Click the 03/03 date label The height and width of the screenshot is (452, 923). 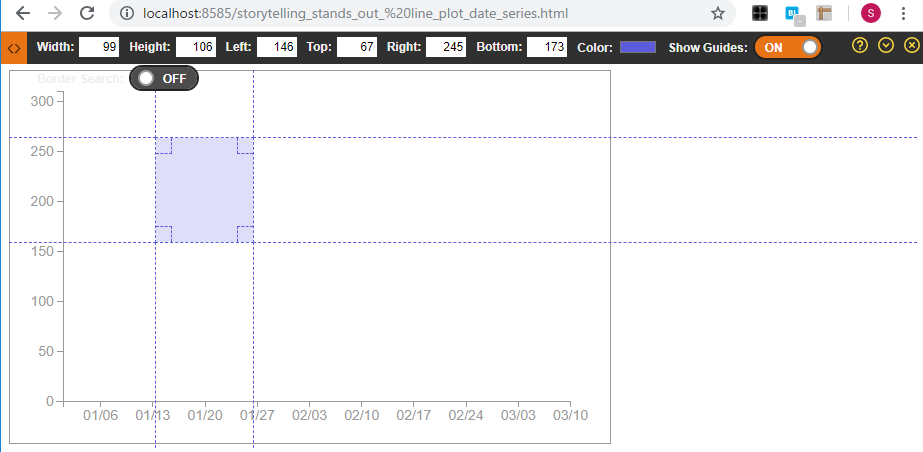(x=519, y=416)
